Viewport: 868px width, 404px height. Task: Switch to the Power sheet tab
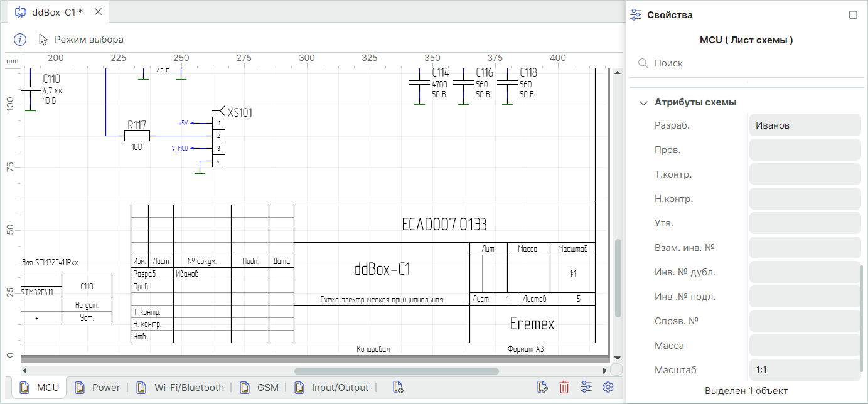98,388
